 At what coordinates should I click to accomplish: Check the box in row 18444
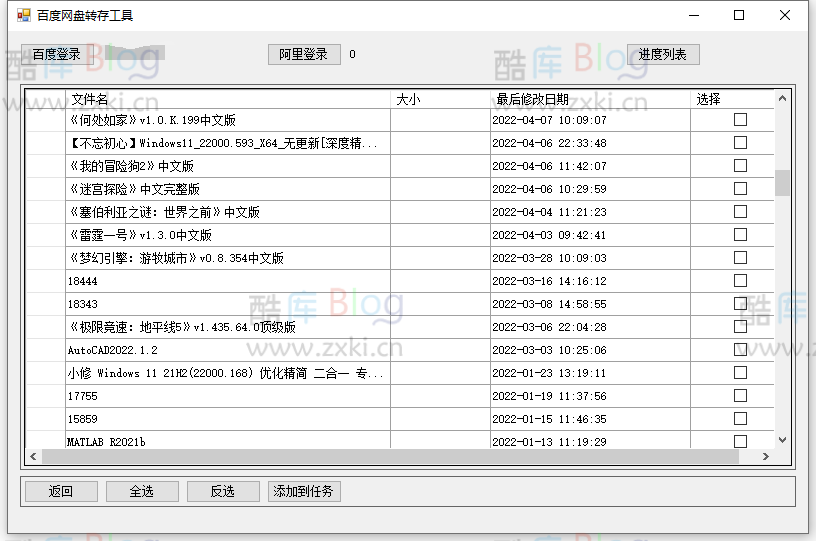pyautogui.click(x=740, y=280)
